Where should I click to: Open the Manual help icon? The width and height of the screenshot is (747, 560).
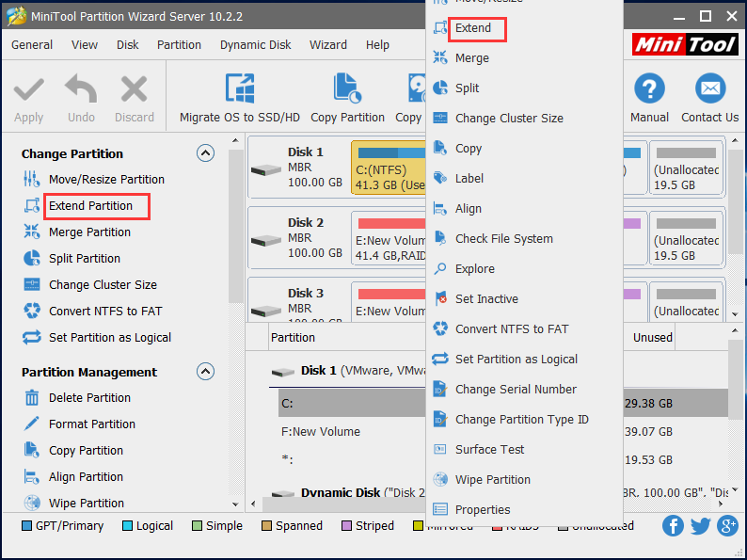(649, 88)
